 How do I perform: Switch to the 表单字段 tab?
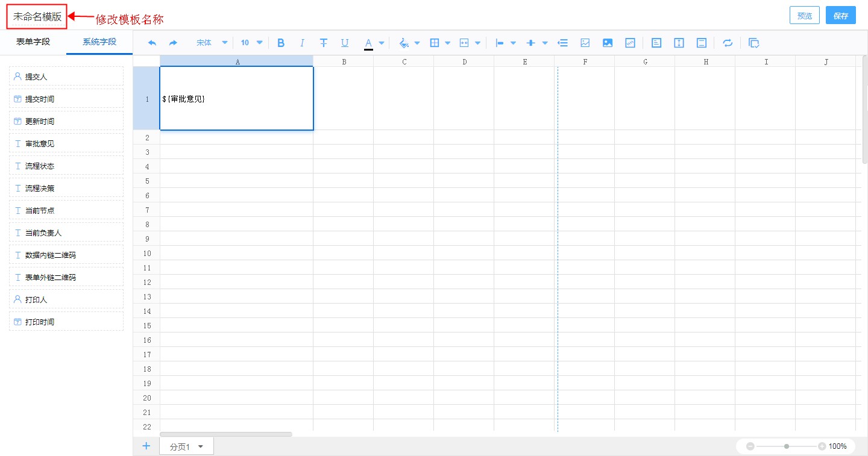pyautogui.click(x=33, y=42)
